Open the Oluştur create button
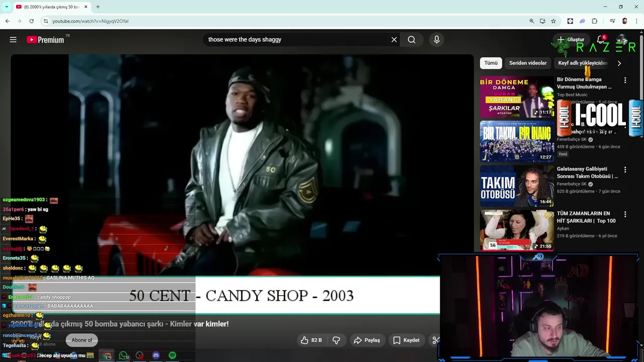 571,40
